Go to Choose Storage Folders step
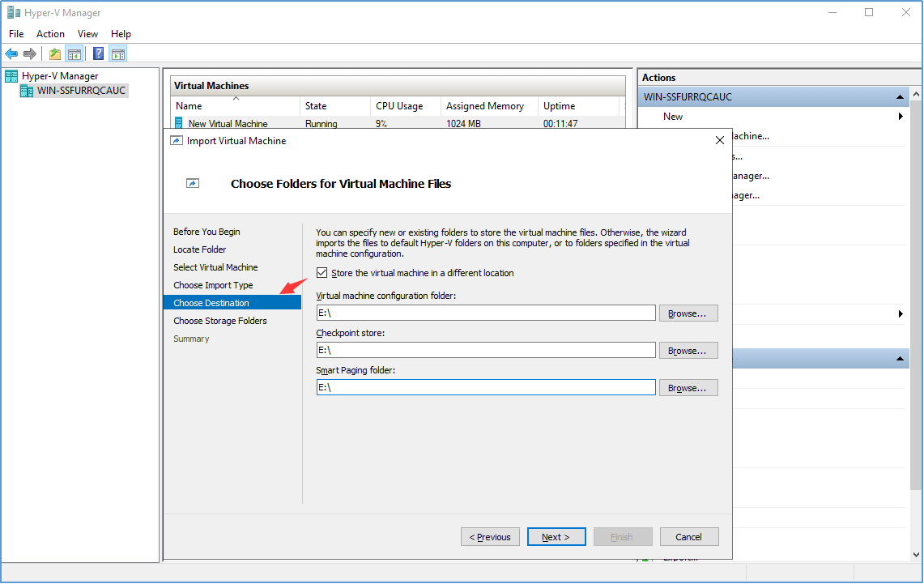 click(x=219, y=321)
